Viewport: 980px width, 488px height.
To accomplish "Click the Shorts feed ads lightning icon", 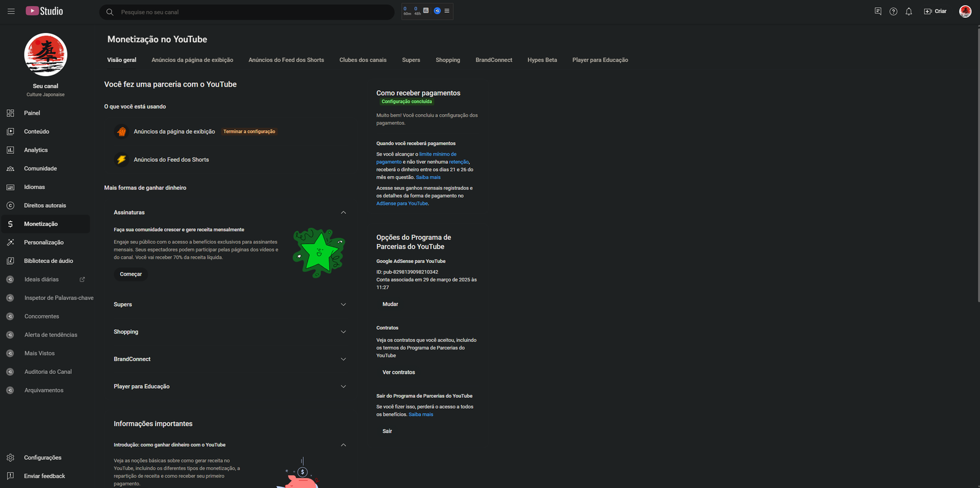I will coord(121,159).
